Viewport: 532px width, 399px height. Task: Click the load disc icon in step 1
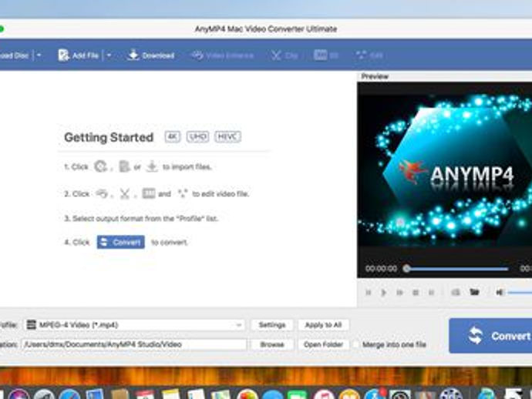click(100, 166)
